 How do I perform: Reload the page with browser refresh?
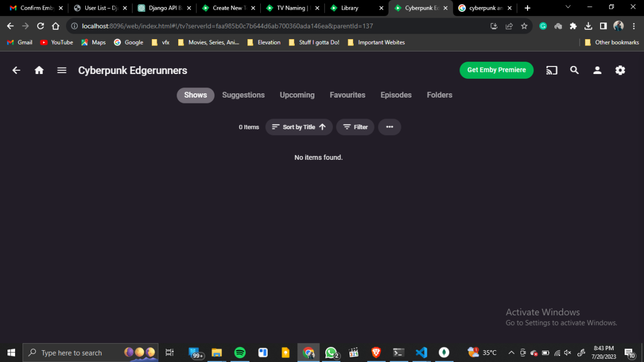[40, 26]
